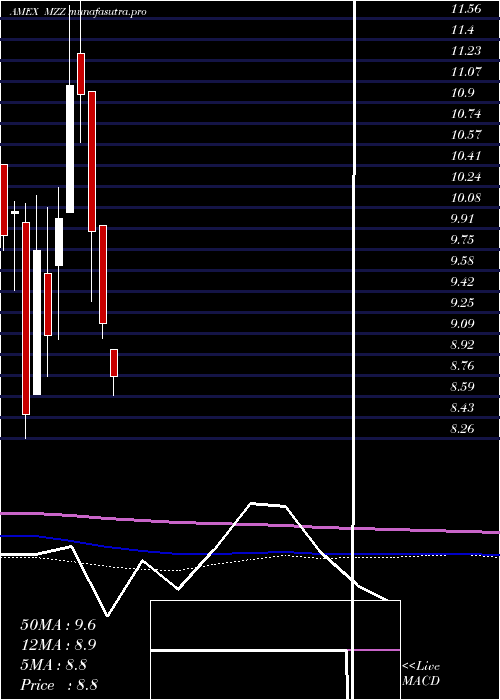The width and height of the screenshot is (500, 700).
Task: Click the <<Live MACD label
Action: [x=421, y=674]
